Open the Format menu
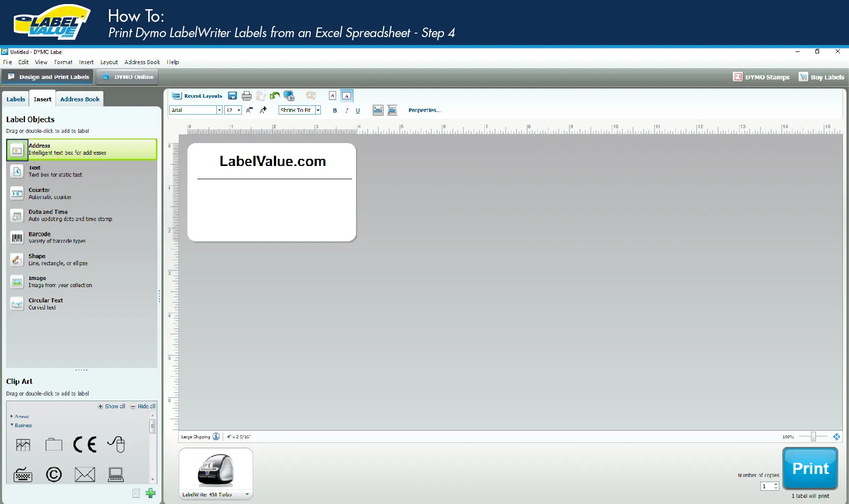Viewport: 849px width, 504px height. pos(64,62)
